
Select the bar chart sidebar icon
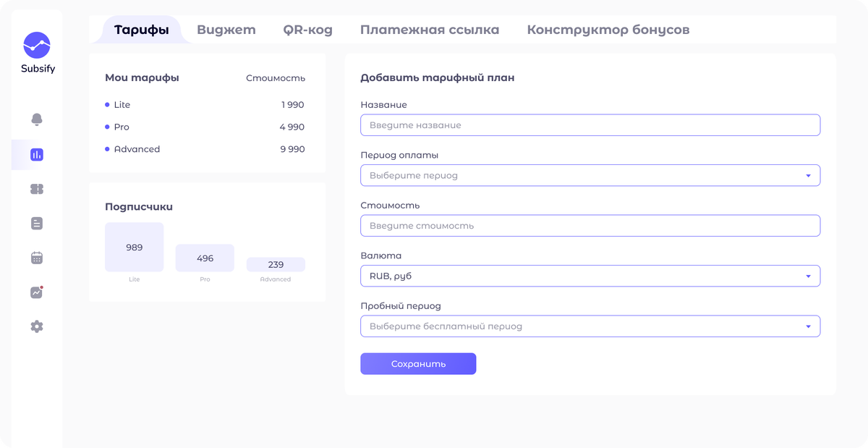37,154
